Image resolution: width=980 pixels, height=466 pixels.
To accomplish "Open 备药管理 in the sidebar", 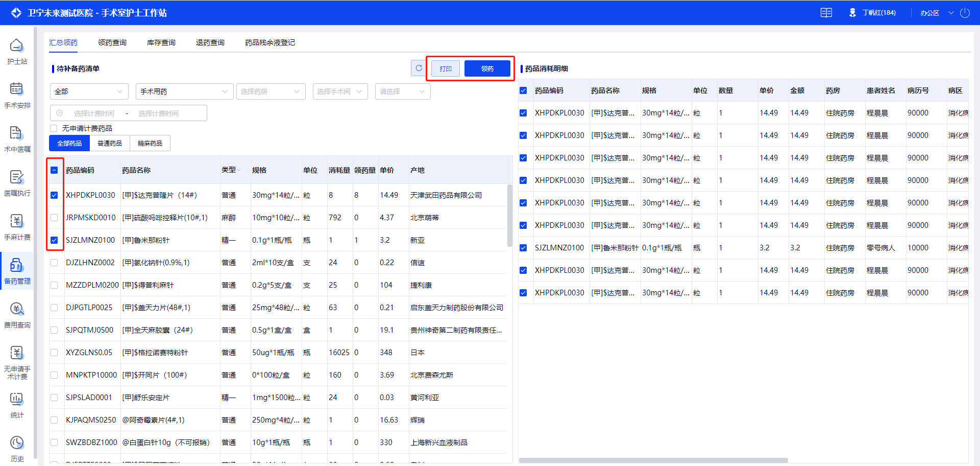I will click(x=17, y=271).
